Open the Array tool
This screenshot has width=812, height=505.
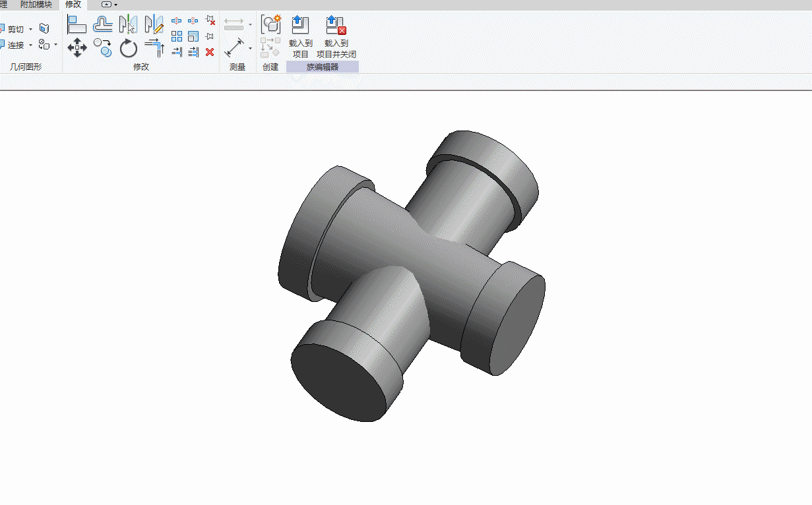177,36
